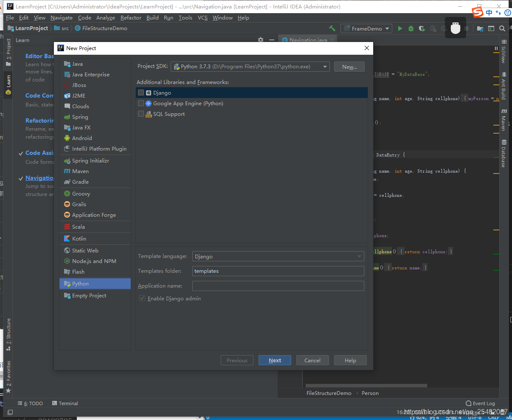
Task: Check the SQL Support option
Action: coord(141,114)
